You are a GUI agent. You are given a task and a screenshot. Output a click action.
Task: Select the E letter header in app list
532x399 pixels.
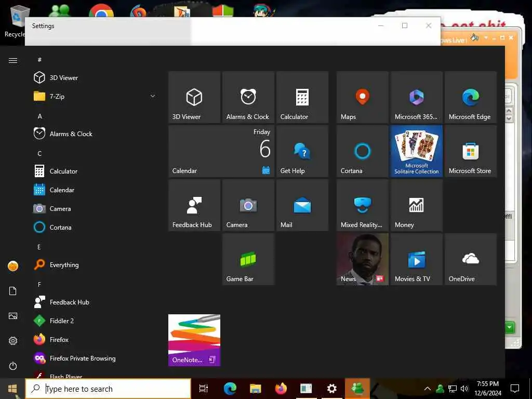point(39,247)
